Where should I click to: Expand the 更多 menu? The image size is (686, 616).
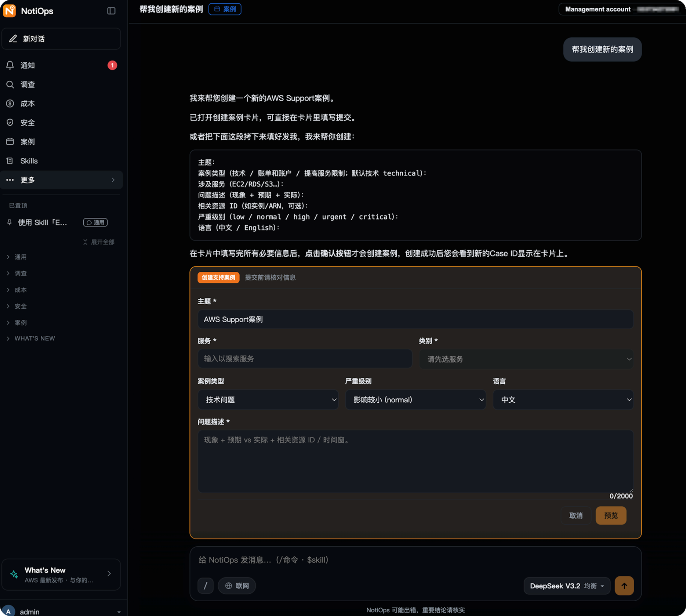(x=61, y=180)
